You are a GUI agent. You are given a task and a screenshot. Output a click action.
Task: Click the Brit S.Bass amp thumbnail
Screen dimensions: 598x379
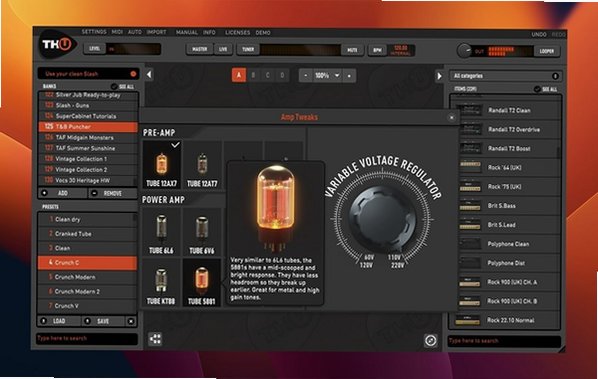click(x=469, y=206)
